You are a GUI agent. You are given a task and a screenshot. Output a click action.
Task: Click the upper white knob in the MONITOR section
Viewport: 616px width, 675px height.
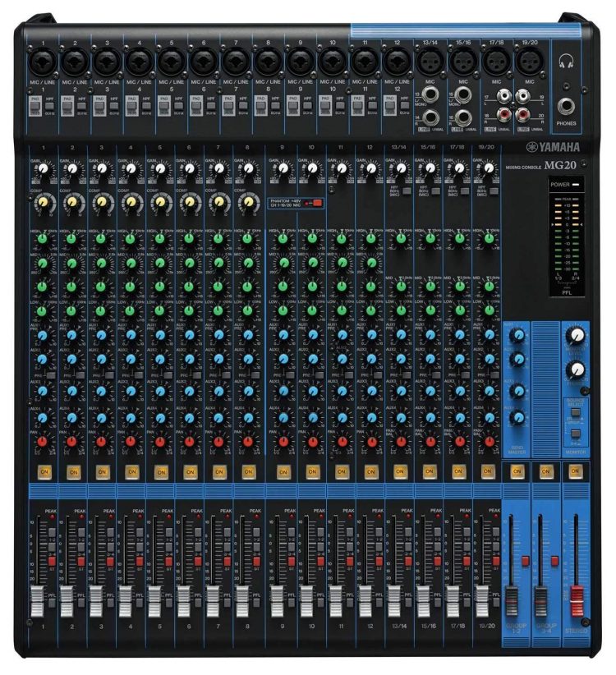pos(576,335)
